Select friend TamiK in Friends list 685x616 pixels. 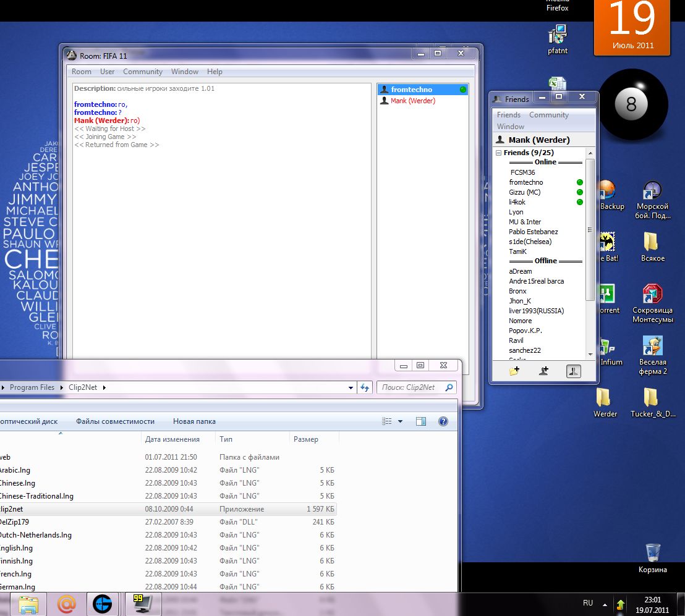pos(517,251)
